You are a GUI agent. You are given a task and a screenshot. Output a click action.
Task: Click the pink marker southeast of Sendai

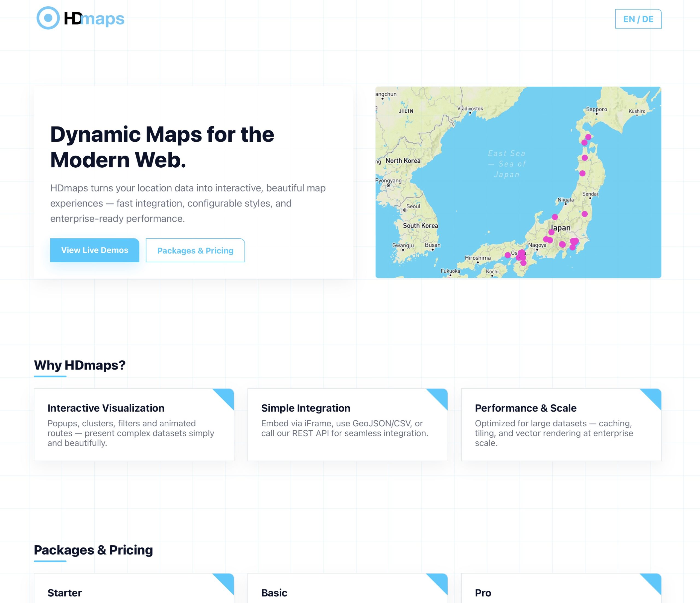(584, 214)
